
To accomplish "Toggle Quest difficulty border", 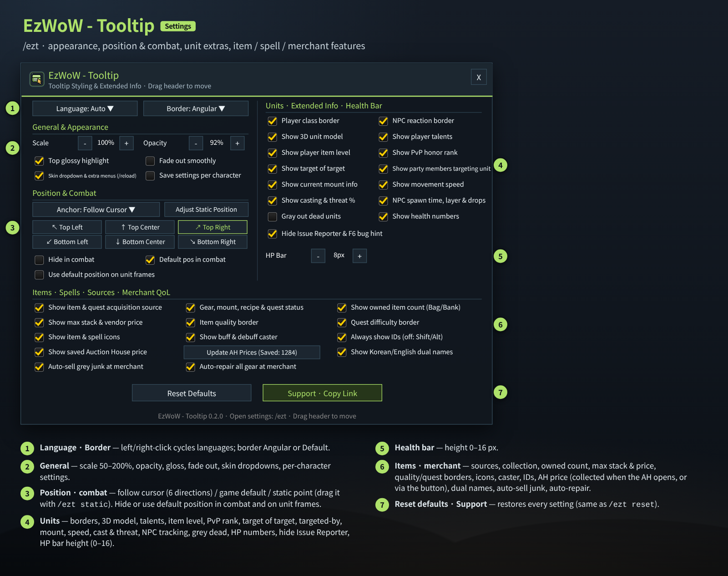I will 342,323.
